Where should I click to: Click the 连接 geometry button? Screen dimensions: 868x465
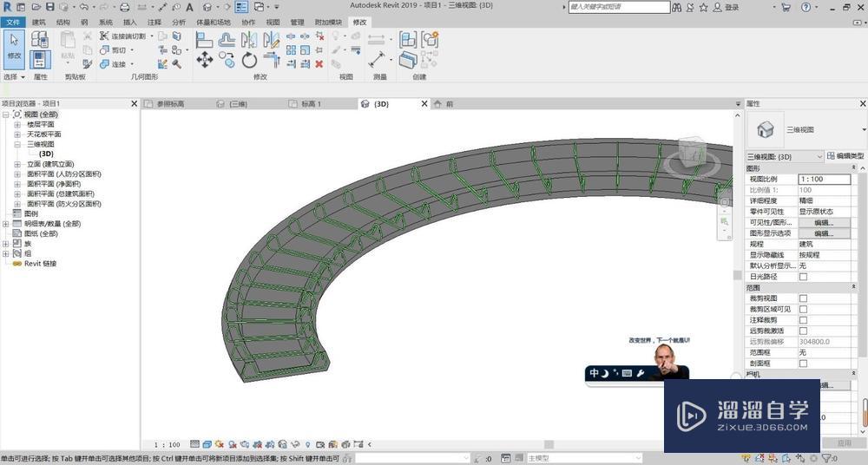(x=114, y=64)
